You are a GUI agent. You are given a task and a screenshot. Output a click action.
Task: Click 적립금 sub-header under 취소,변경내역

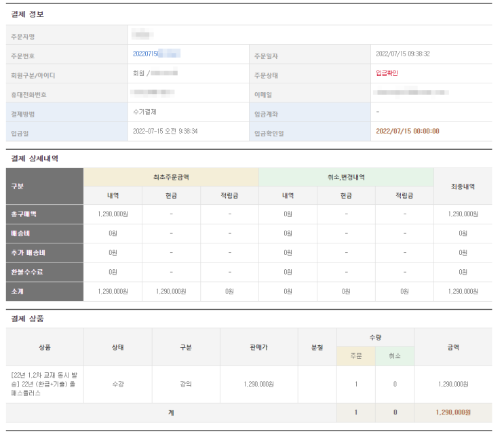tap(405, 195)
